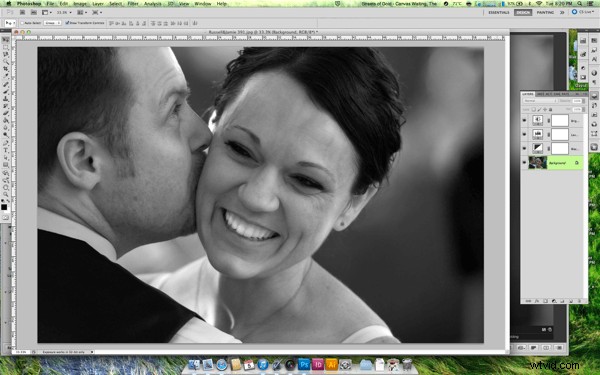Select the Quick Selection tool
Image resolution: width=600 pixels, height=375 pixels.
[x=5, y=62]
